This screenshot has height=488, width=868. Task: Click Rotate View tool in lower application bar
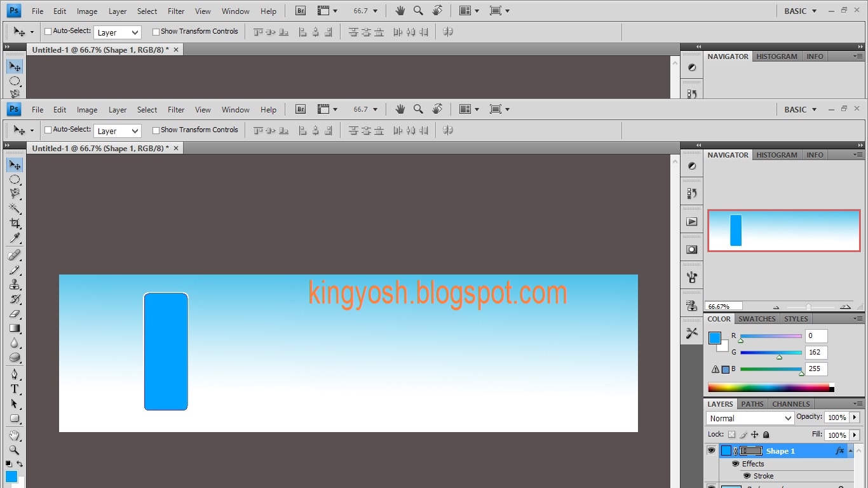click(437, 109)
